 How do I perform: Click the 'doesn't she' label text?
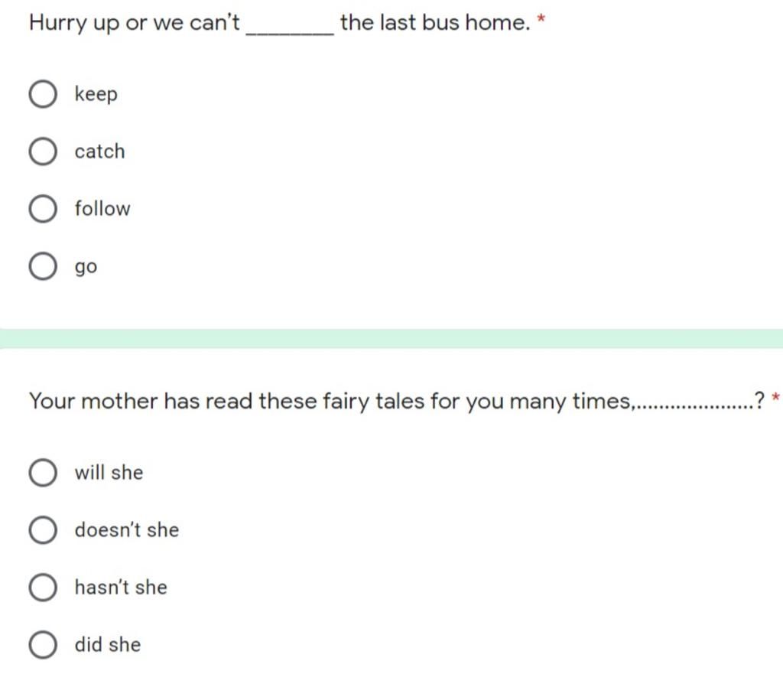(x=127, y=530)
